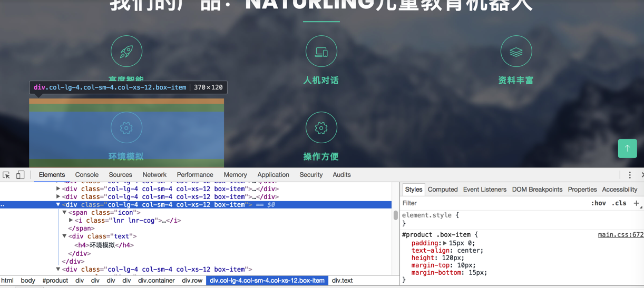Click the styles Filter input field
This screenshot has width=644, height=288.
[493, 203]
